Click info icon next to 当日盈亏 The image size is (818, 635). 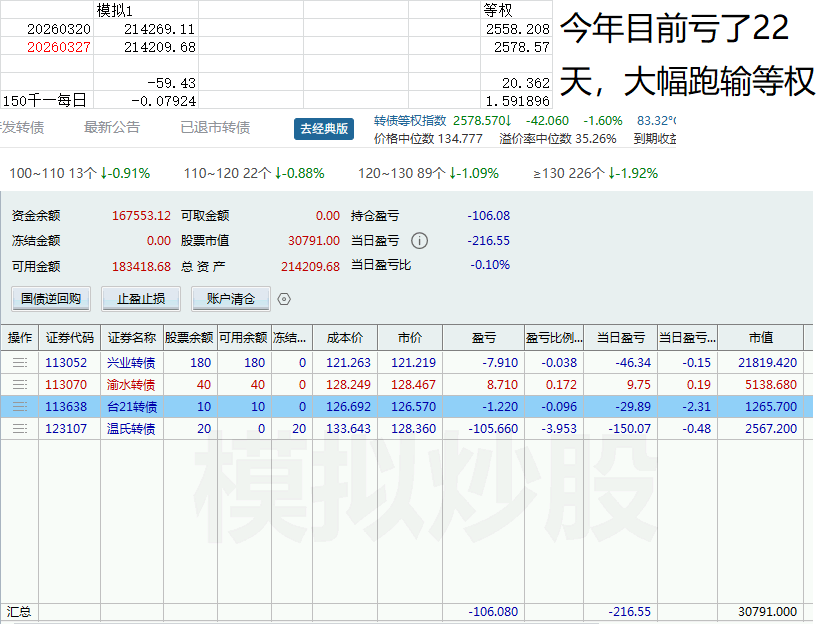point(419,241)
